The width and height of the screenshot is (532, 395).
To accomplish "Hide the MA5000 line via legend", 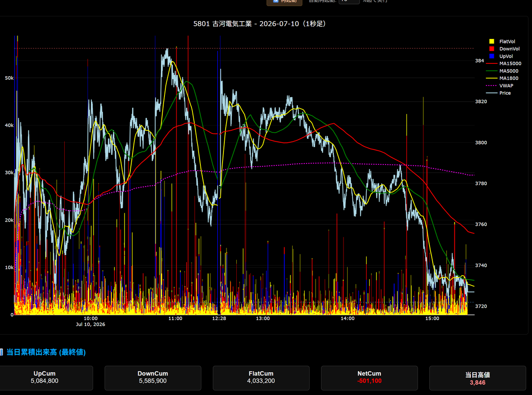I will [504, 71].
